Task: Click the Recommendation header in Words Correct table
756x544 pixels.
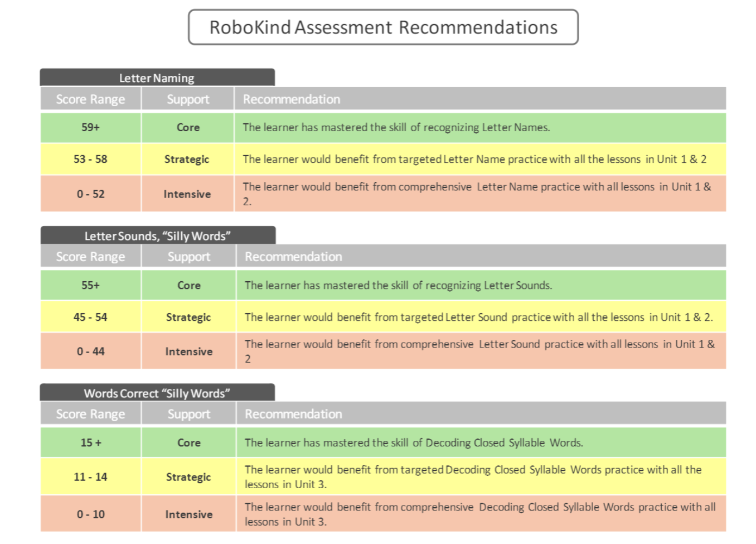Action: pos(293,414)
